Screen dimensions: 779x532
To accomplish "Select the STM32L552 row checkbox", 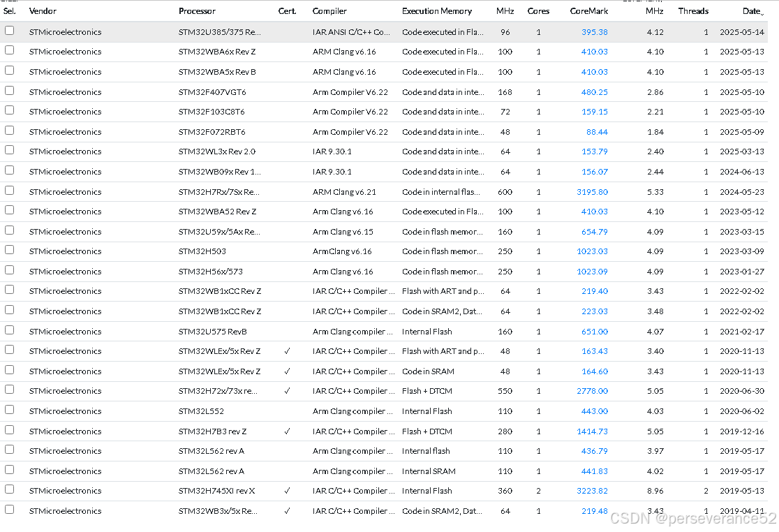I will tap(10, 410).
